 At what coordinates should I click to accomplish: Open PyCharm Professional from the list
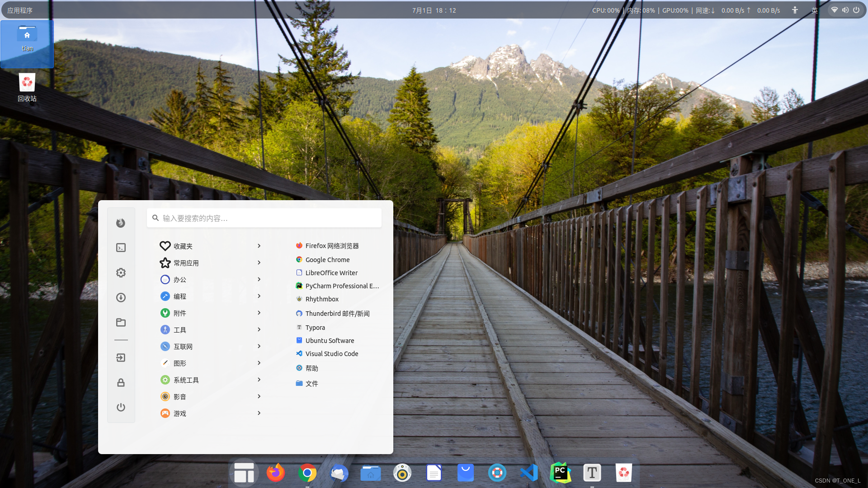coord(338,286)
